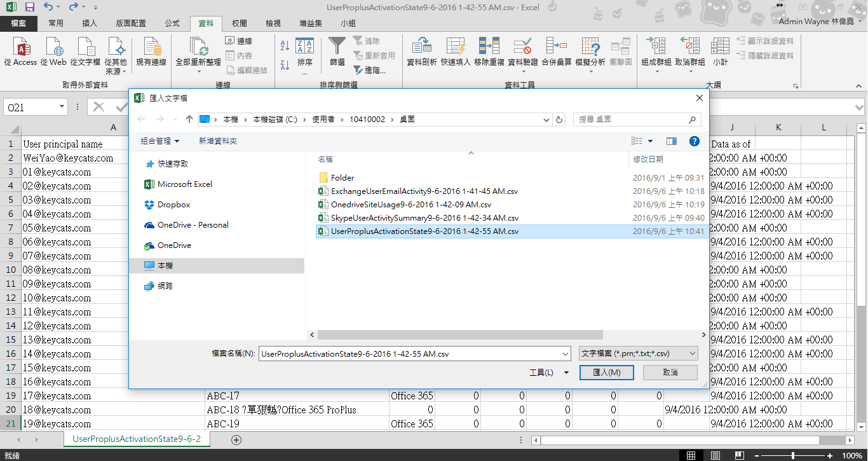Click Ungroup (取消群組) icon
Viewport: 868px width, 461px height.
pos(690,55)
